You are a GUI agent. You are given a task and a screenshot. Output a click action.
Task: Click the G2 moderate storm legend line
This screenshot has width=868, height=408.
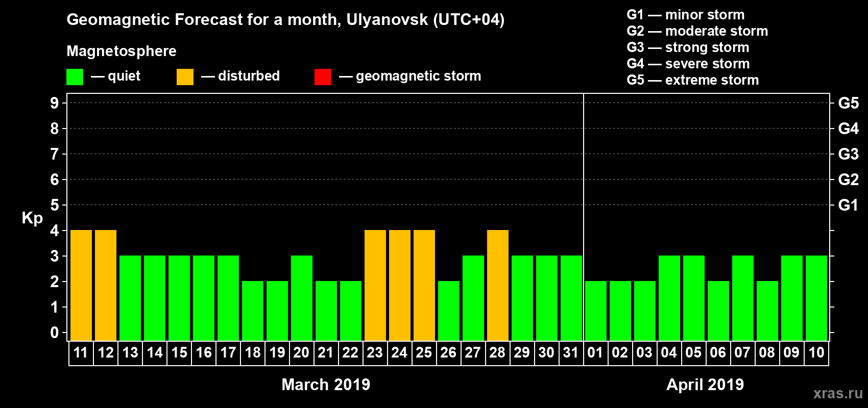tap(697, 31)
